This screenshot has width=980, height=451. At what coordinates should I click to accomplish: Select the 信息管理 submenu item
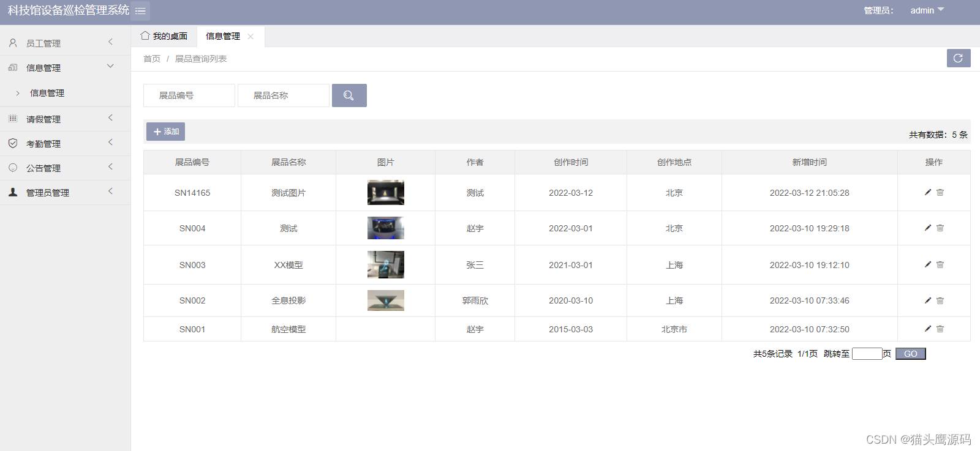47,93
